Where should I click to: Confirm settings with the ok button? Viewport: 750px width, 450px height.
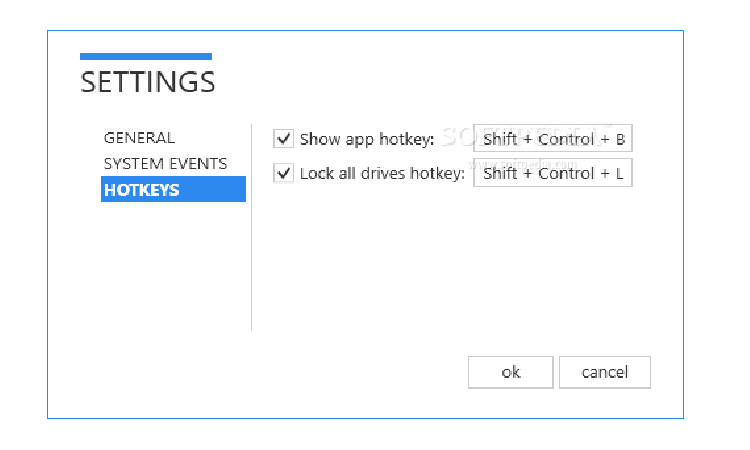510,372
